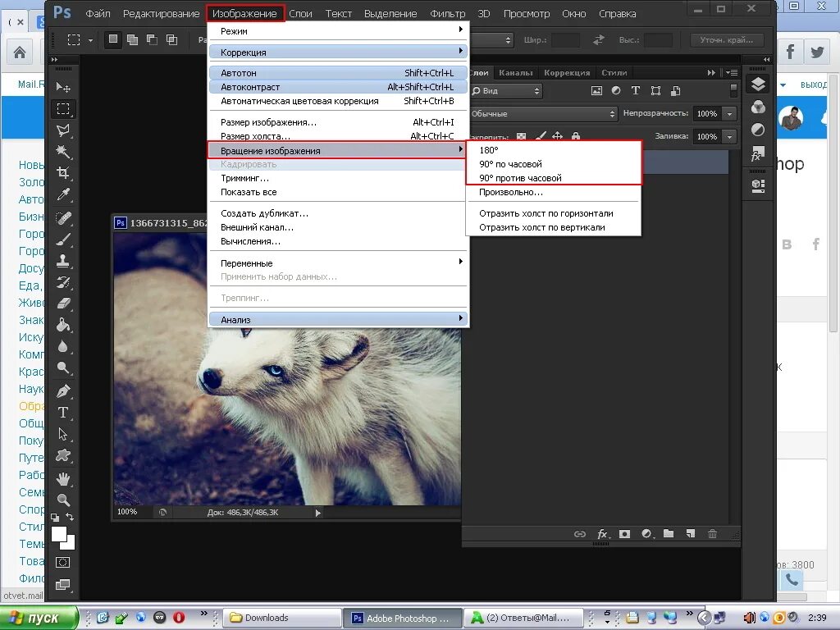Viewport: 840px width, 630px height.
Task: Click the background color swatch
Action: click(x=70, y=544)
